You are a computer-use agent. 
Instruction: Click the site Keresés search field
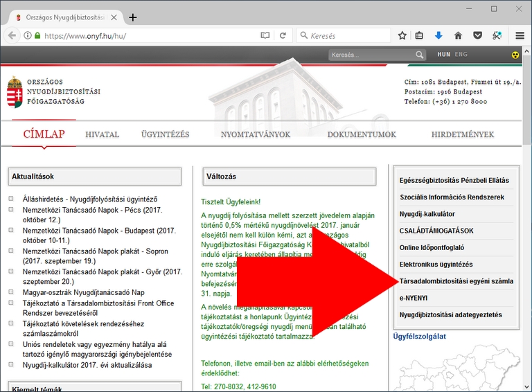[x=371, y=55]
